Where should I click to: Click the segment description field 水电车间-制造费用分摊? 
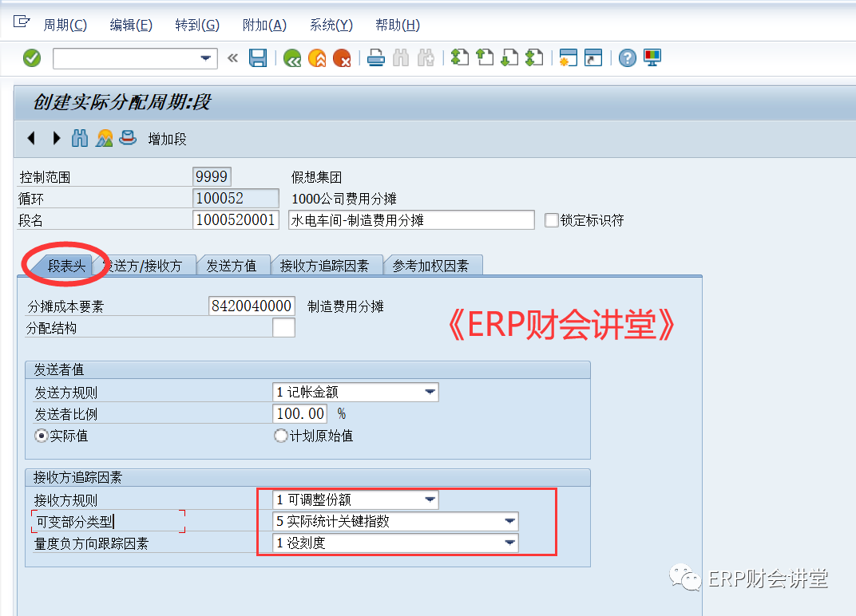pos(411,220)
